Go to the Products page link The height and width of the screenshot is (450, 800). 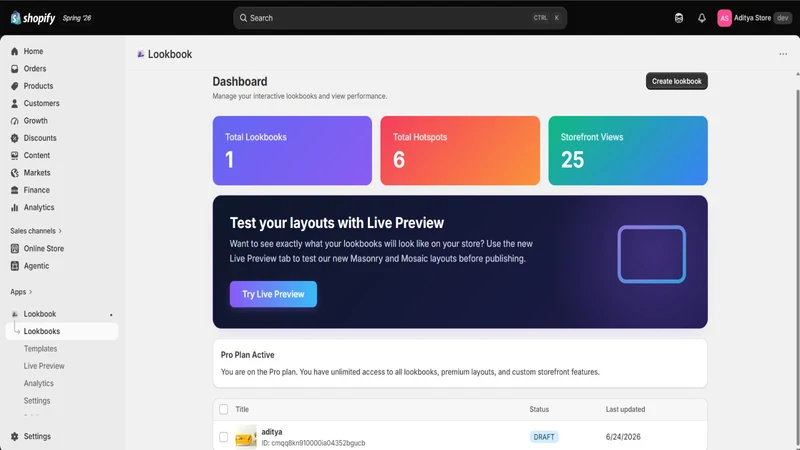pos(38,86)
